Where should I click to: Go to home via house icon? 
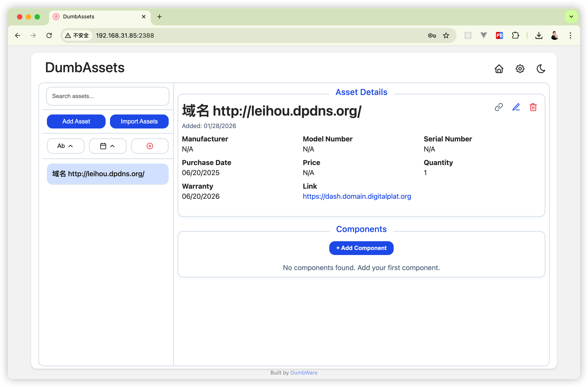[499, 69]
